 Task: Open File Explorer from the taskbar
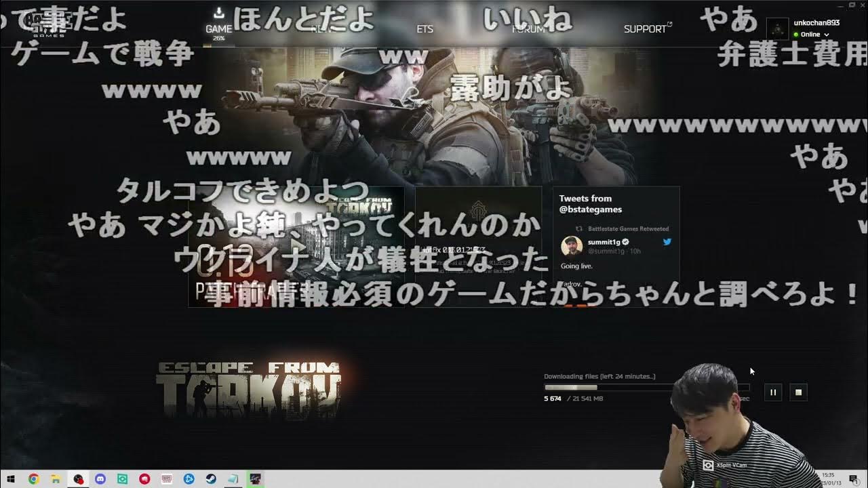point(56,479)
